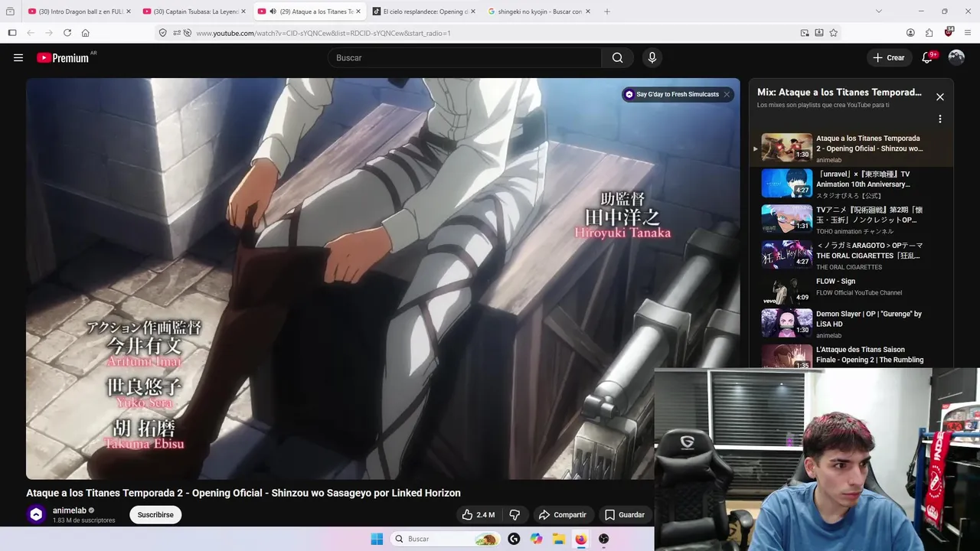Screen dimensions: 980x551
Task: Focus the YouTube Buscar search field
Action: tap(465, 57)
